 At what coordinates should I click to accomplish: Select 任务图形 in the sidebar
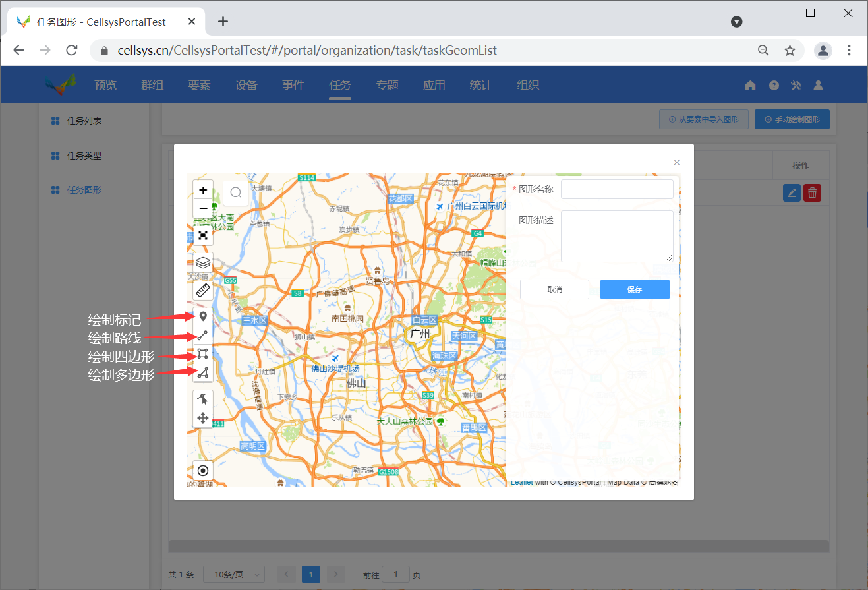(x=84, y=190)
